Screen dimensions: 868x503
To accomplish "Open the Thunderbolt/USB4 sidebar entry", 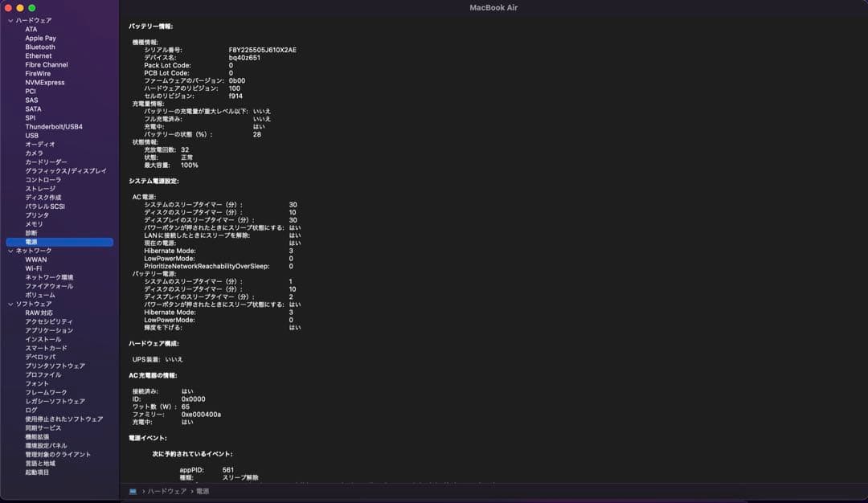I will (53, 127).
